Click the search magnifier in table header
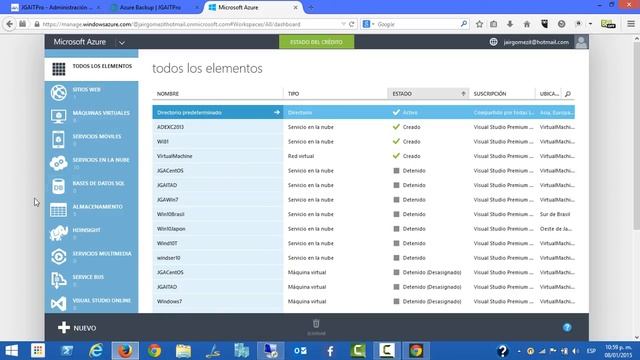 tap(568, 94)
